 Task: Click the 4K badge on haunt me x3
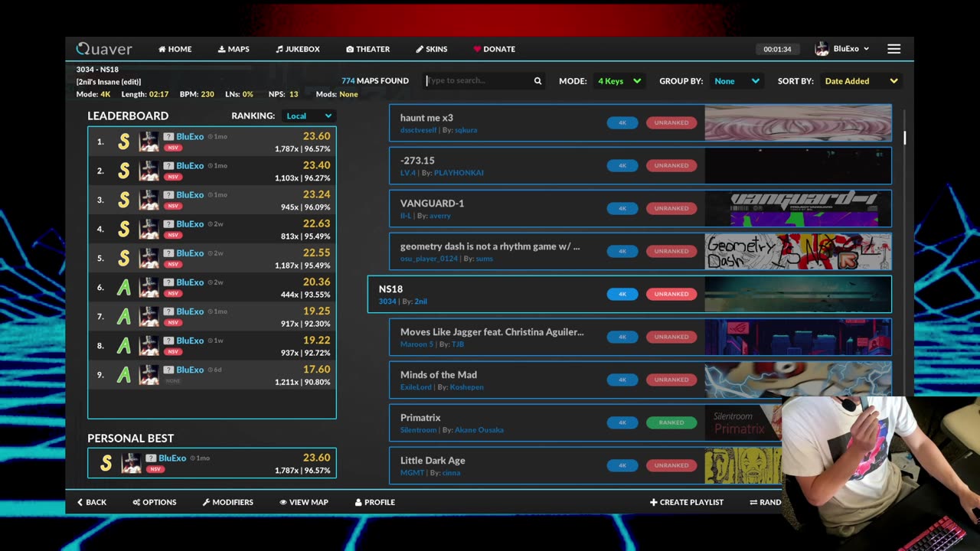pyautogui.click(x=622, y=122)
